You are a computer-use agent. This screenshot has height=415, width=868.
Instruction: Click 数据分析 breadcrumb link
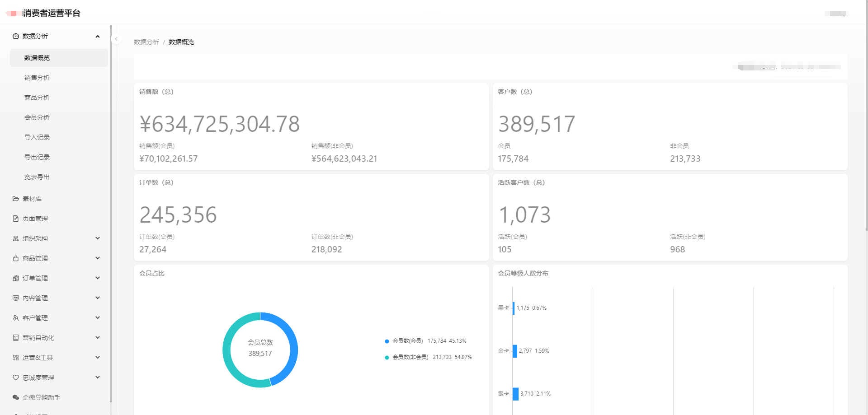[146, 42]
